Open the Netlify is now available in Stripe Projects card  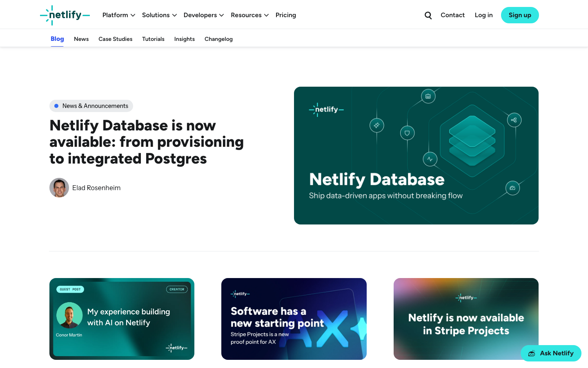click(x=466, y=319)
